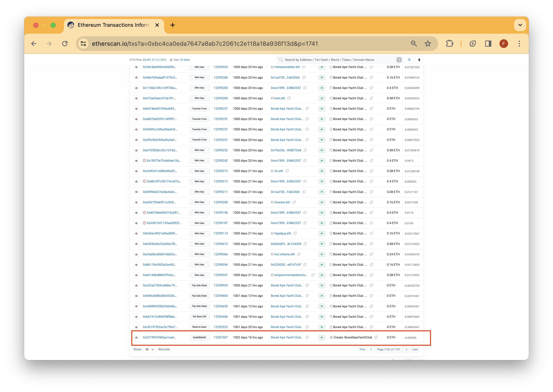553x392 pixels.
Task: Bookmark this page with the star icon
Action: 428,44
